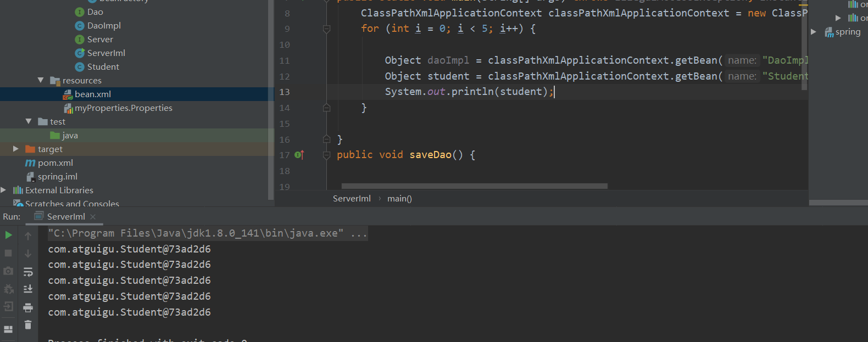The width and height of the screenshot is (868, 342).
Task: Click the editor horizontal scrollbar
Action: tap(474, 186)
